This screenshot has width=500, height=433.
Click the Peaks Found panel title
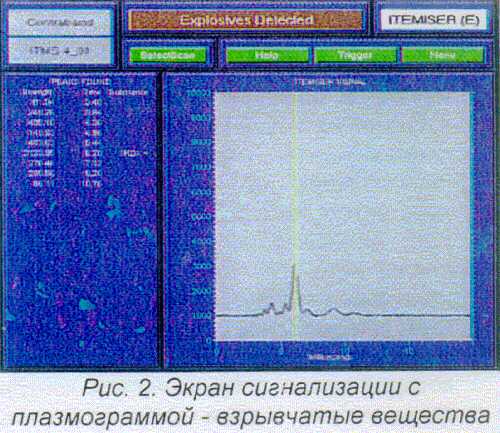tap(79, 82)
